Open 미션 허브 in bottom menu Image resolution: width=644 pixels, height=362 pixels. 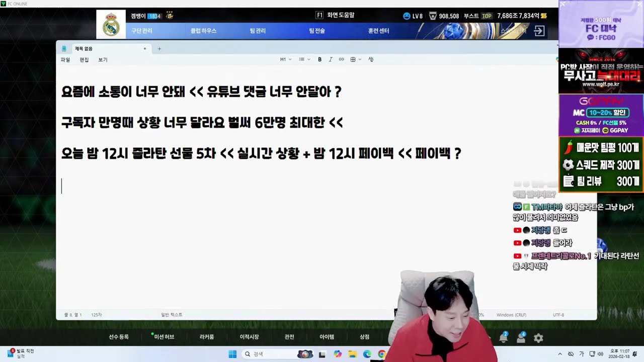click(164, 337)
